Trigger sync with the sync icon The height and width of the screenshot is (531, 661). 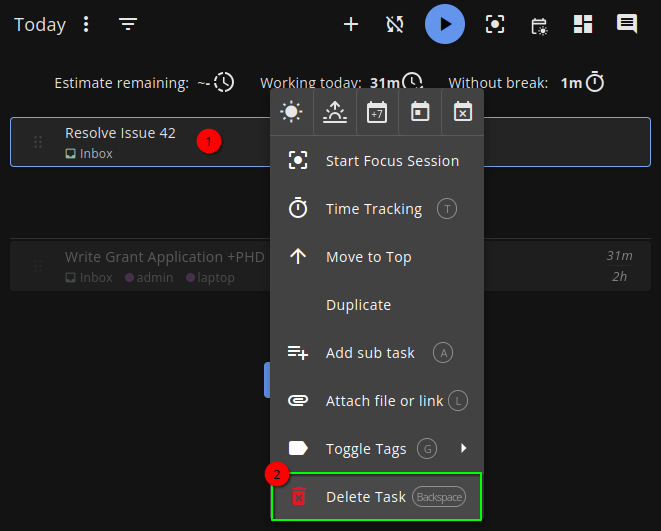pos(394,24)
